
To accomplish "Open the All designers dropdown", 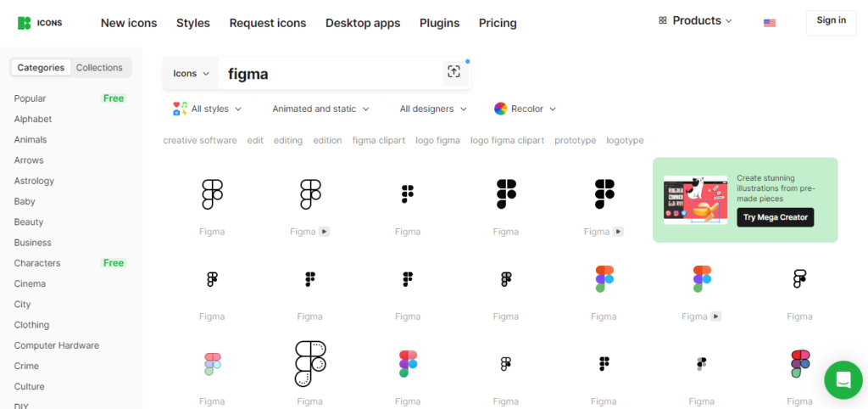I will point(433,109).
